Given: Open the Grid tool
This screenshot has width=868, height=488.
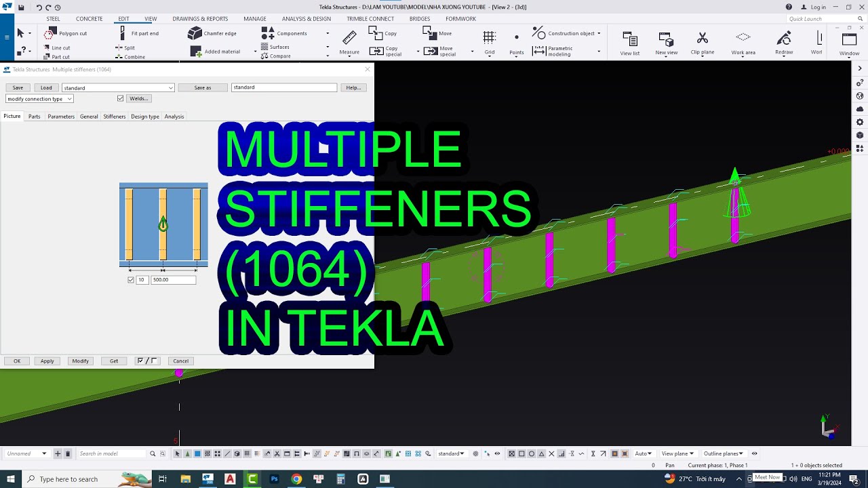Looking at the screenshot, I should 490,42.
